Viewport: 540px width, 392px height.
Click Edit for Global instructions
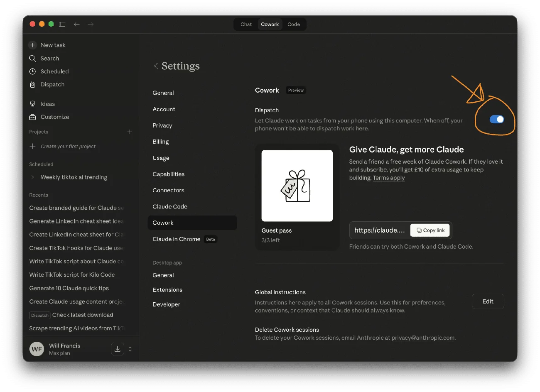(488, 301)
